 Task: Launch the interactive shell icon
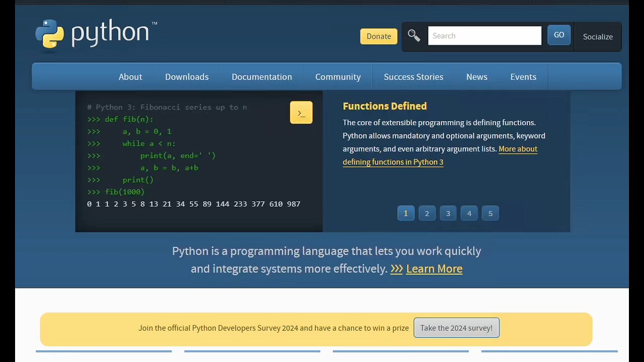coord(301,113)
